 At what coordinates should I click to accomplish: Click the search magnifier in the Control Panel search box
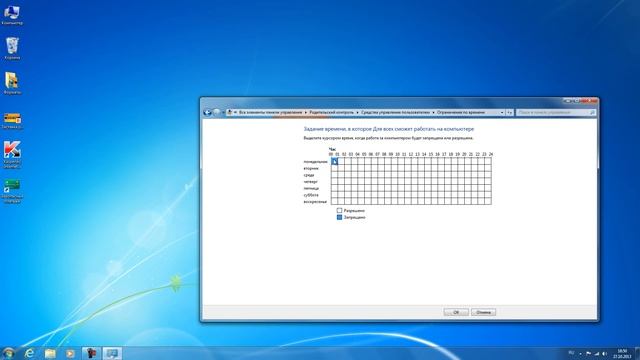coord(592,112)
